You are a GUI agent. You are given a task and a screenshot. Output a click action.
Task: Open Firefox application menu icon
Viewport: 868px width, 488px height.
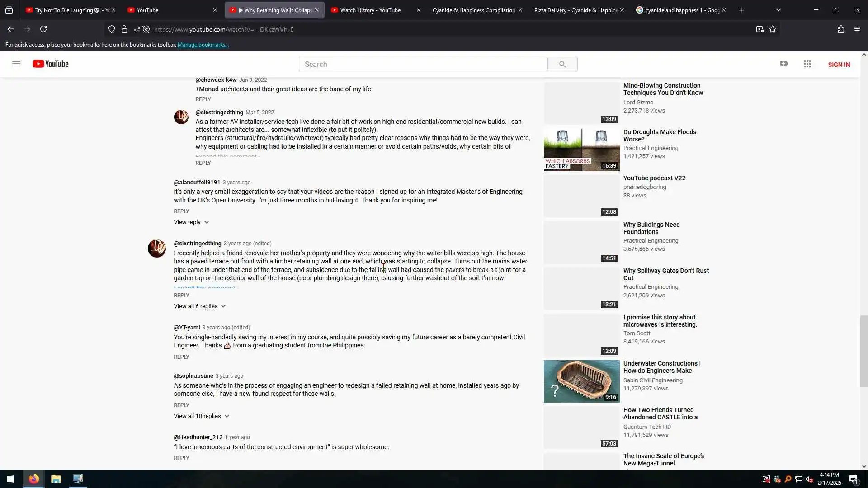pyautogui.click(x=857, y=29)
